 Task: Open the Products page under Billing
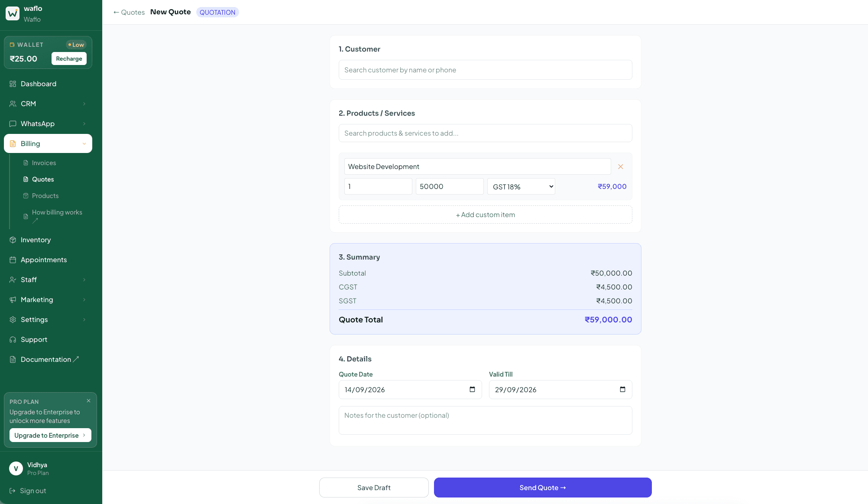45,196
